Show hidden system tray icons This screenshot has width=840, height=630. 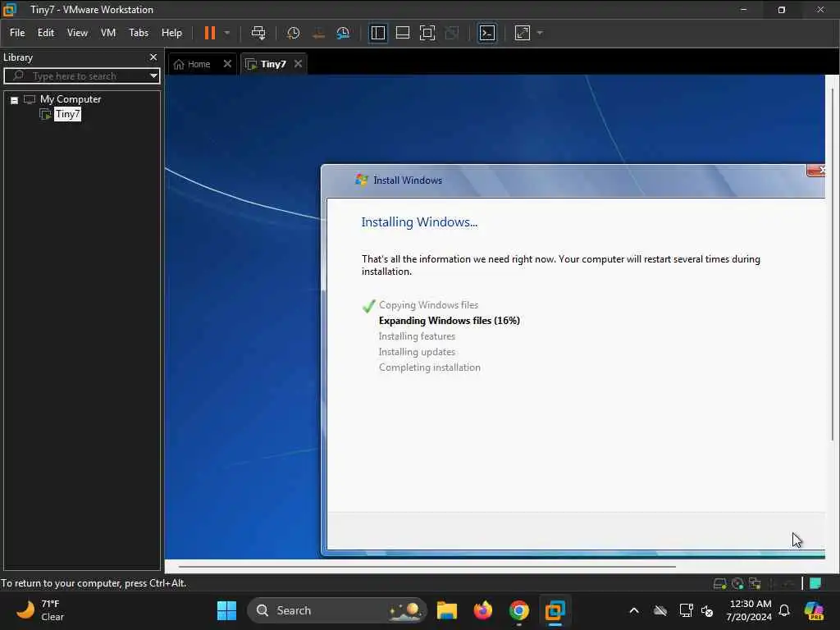[634, 610]
